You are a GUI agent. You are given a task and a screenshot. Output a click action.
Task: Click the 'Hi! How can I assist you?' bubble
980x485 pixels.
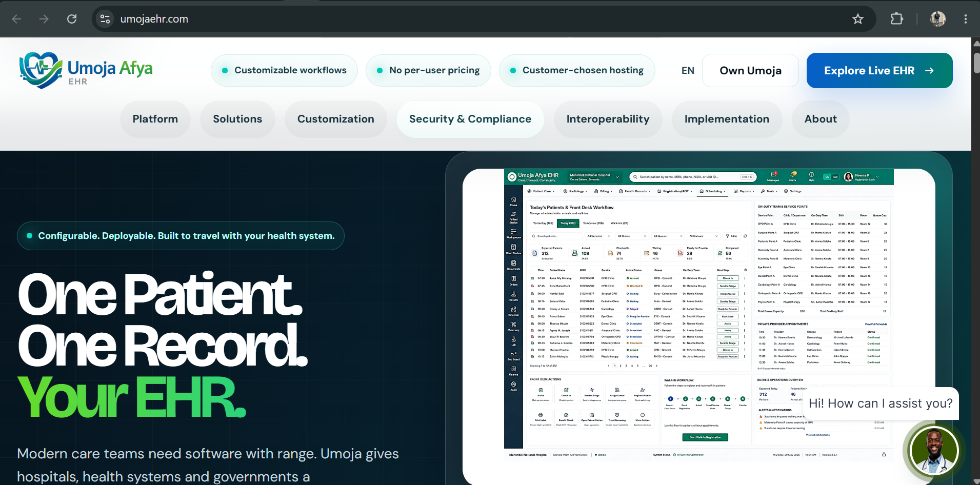pyautogui.click(x=881, y=403)
